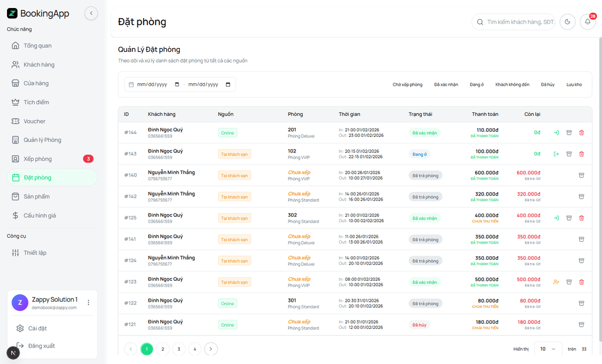The image size is (602, 364).
Task: Archive booking #140 with the box icon
Action: [x=581, y=175]
